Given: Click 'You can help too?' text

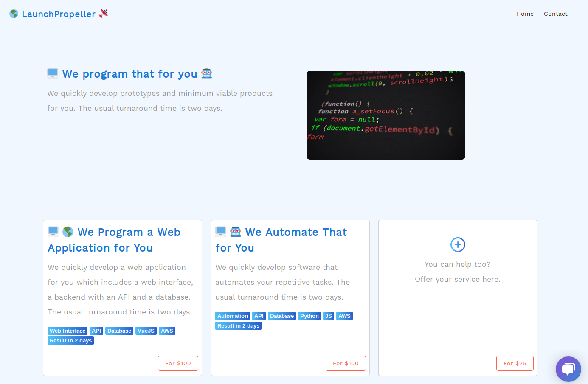Looking at the screenshot, I should click(458, 264).
